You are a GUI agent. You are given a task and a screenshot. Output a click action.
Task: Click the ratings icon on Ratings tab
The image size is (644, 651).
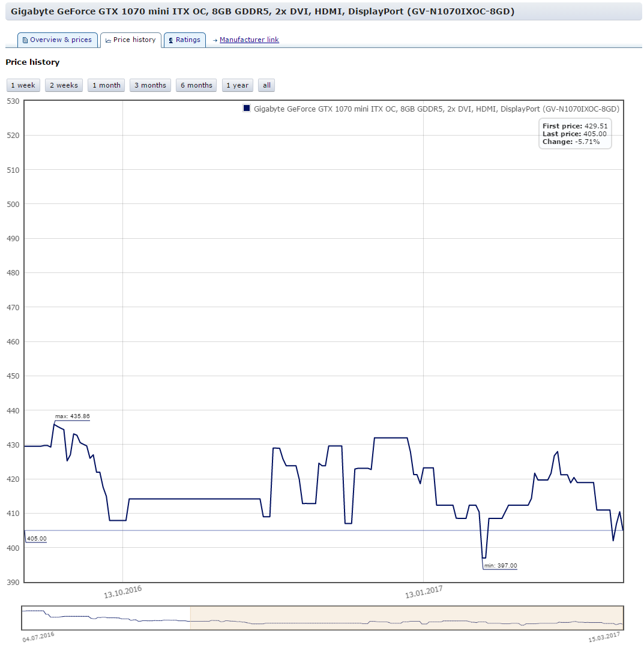pos(171,40)
